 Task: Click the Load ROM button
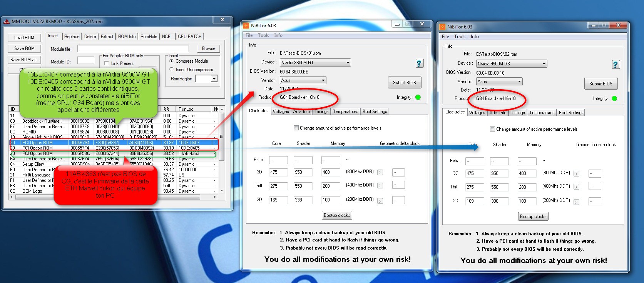(24, 38)
